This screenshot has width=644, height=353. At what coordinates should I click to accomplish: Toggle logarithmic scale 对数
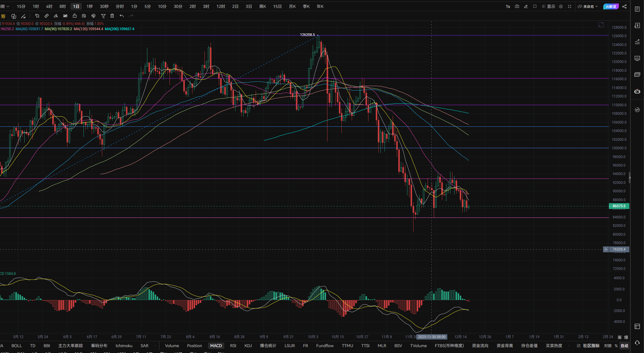608,346
